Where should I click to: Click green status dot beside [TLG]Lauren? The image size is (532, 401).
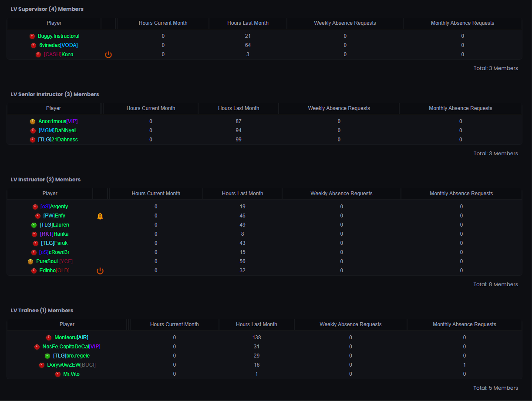(34, 225)
